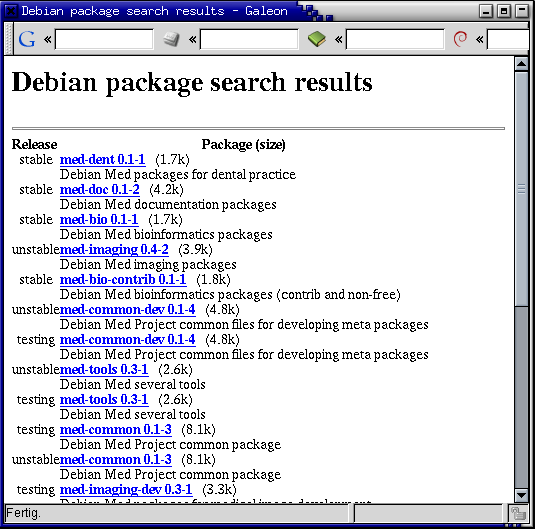Click the empty progress area in status bar
This screenshot has width=535, height=529.
428,513
